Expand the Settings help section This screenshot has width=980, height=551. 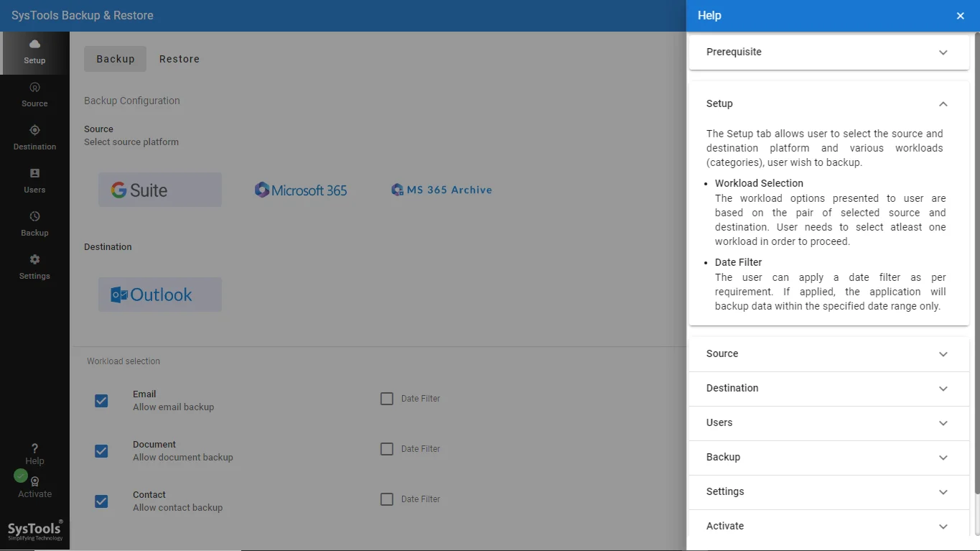click(x=829, y=491)
